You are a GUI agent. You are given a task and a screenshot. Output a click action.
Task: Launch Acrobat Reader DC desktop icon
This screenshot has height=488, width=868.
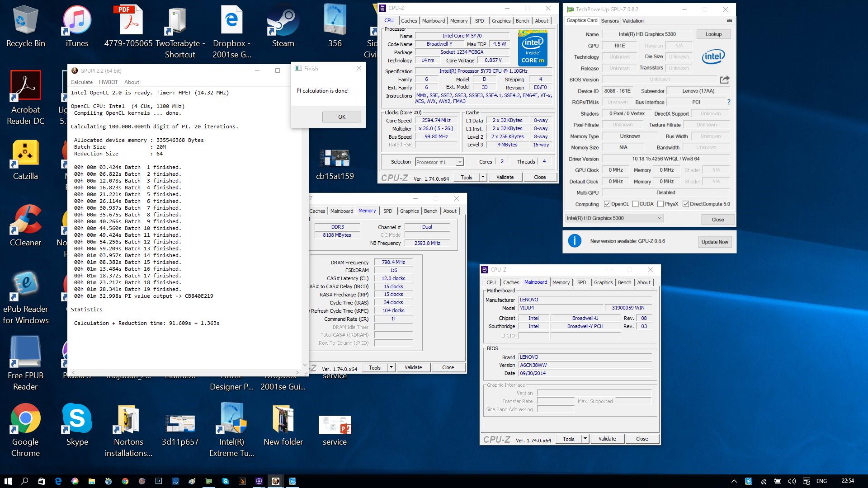pos(25,98)
